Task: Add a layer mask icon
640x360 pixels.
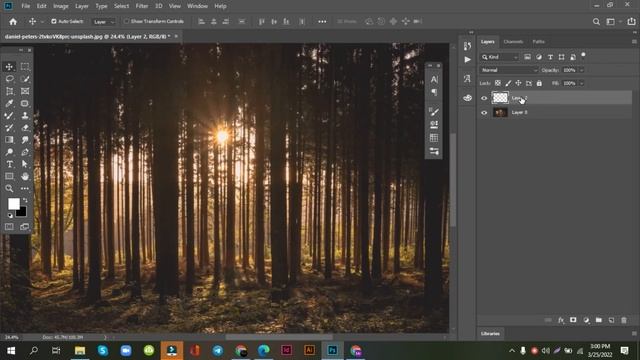Action: [573, 320]
